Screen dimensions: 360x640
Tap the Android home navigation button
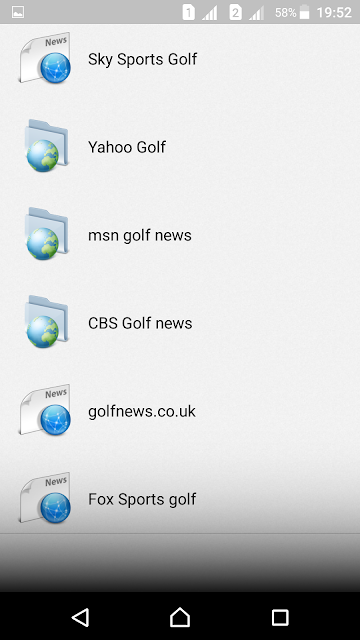click(x=180, y=617)
